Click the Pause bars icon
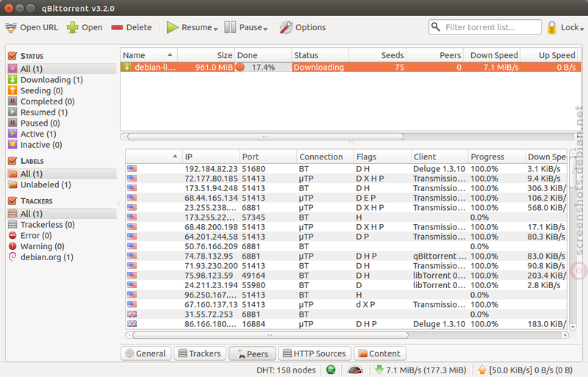Image resolution: width=588 pixels, height=377 pixels. [230, 27]
